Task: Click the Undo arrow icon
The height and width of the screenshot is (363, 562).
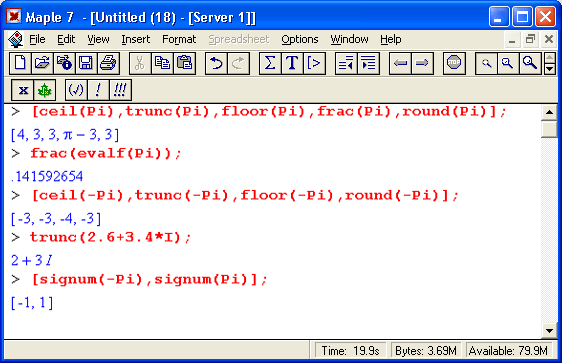Action: 216,63
